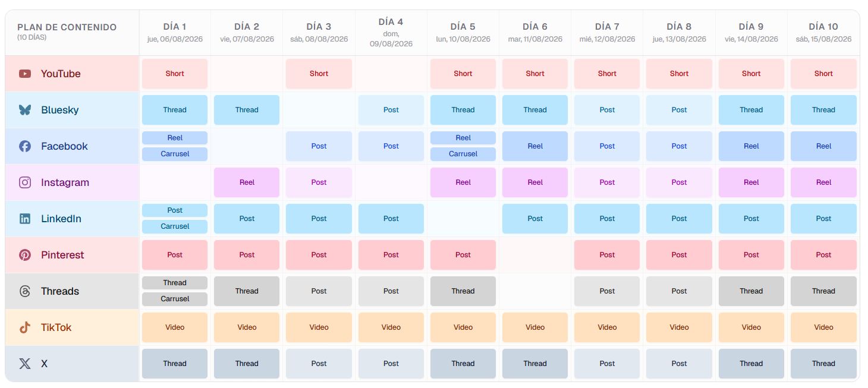Click the Bluesky butterfly icon

[x=25, y=110]
